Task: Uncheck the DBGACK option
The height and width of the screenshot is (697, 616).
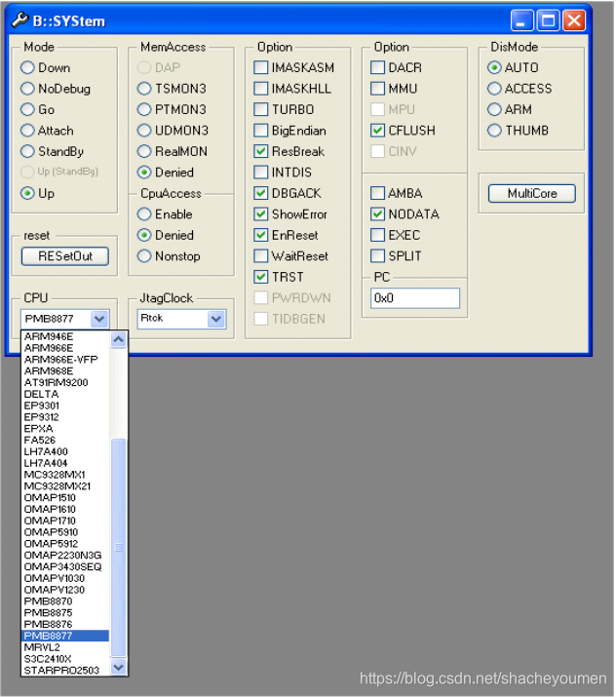Action: coord(261,193)
